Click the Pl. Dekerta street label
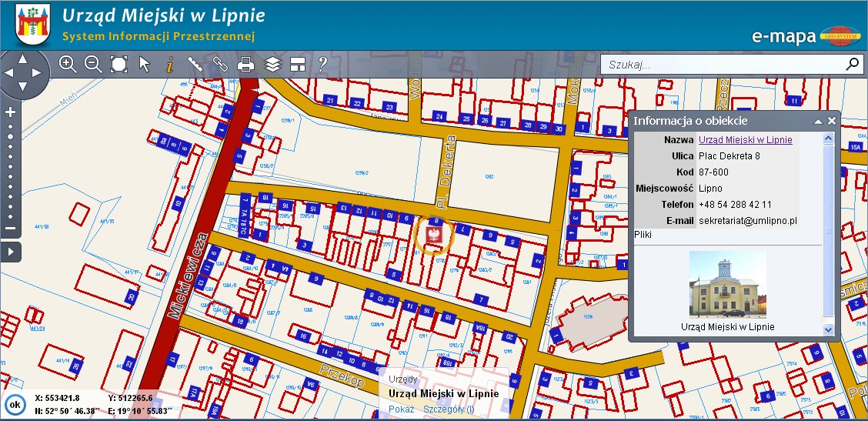Image resolution: width=868 pixels, height=421 pixels. (x=445, y=173)
